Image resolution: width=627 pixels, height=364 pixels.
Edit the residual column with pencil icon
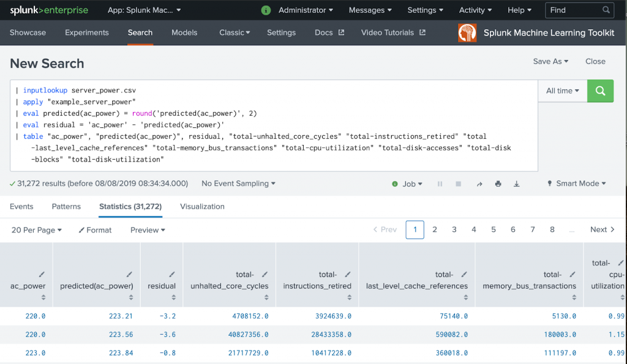(x=172, y=275)
